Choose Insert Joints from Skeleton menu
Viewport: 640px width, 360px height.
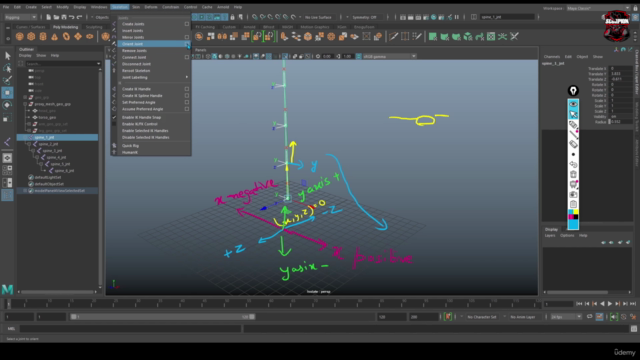(133, 31)
